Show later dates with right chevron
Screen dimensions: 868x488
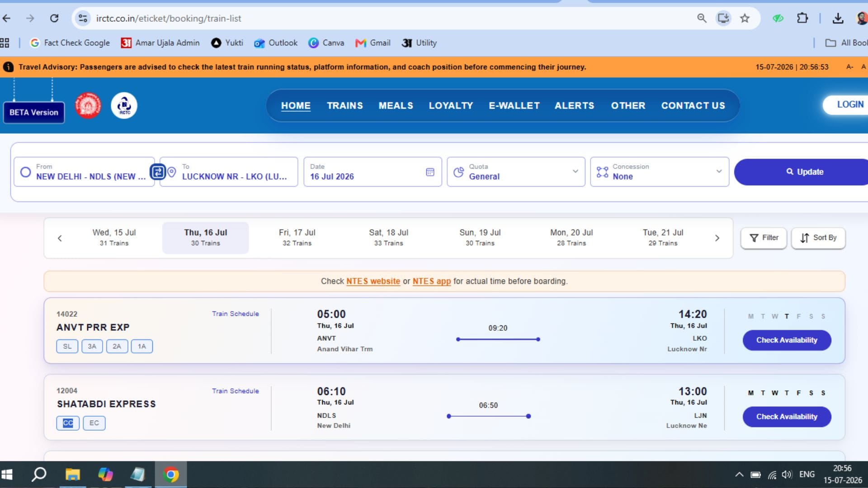pyautogui.click(x=717, y=238)
